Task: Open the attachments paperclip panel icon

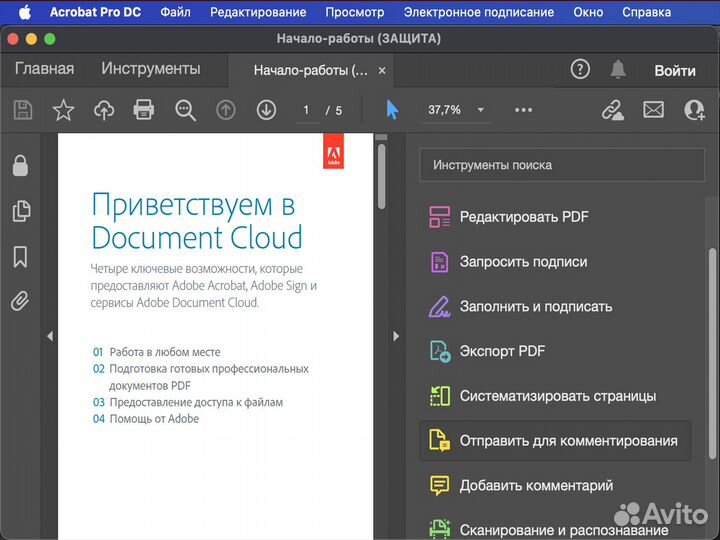Action: tap(20, 301)
